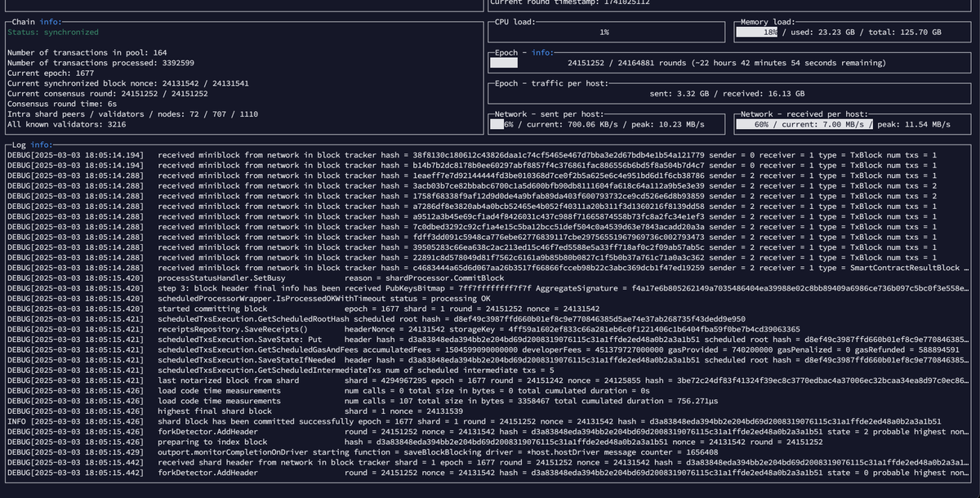Click the 'Memory load:' panel title
The height and width of the screenshot is (498, 980).
769,22
